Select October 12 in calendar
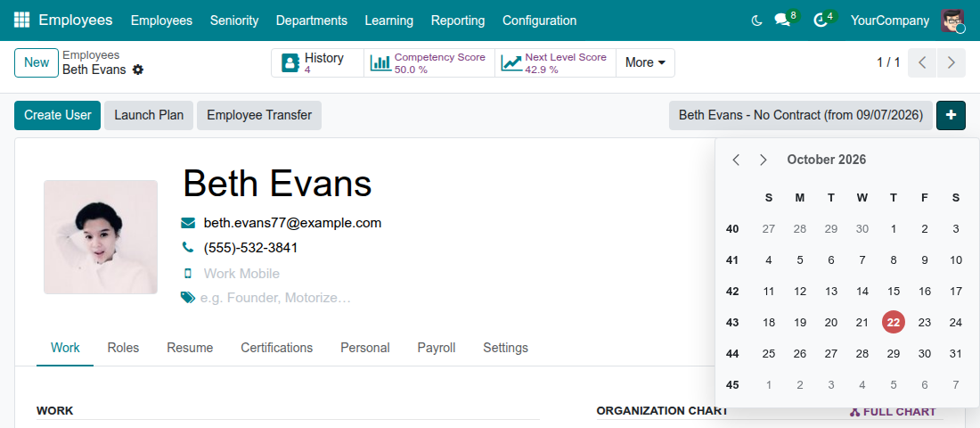Screen dimensions: 980x428 799,291
